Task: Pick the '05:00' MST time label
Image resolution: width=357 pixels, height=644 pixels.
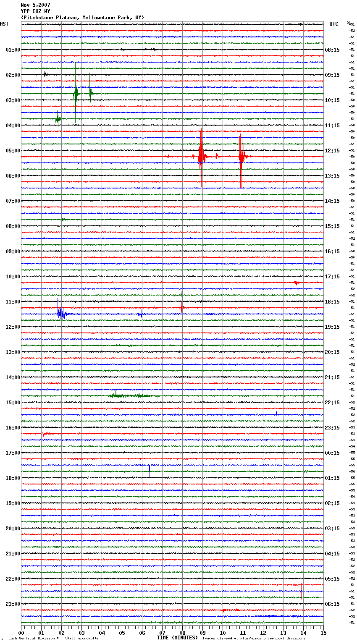Action: (x=13, y=151)
